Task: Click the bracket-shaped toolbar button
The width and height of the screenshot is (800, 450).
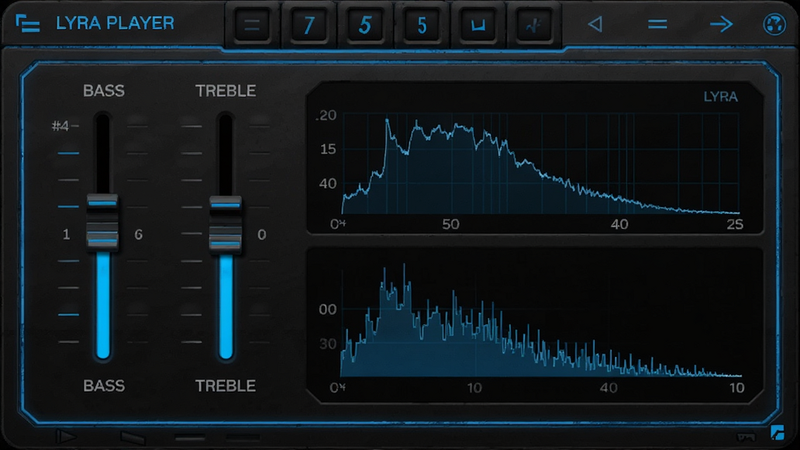Action: (478, 24)
